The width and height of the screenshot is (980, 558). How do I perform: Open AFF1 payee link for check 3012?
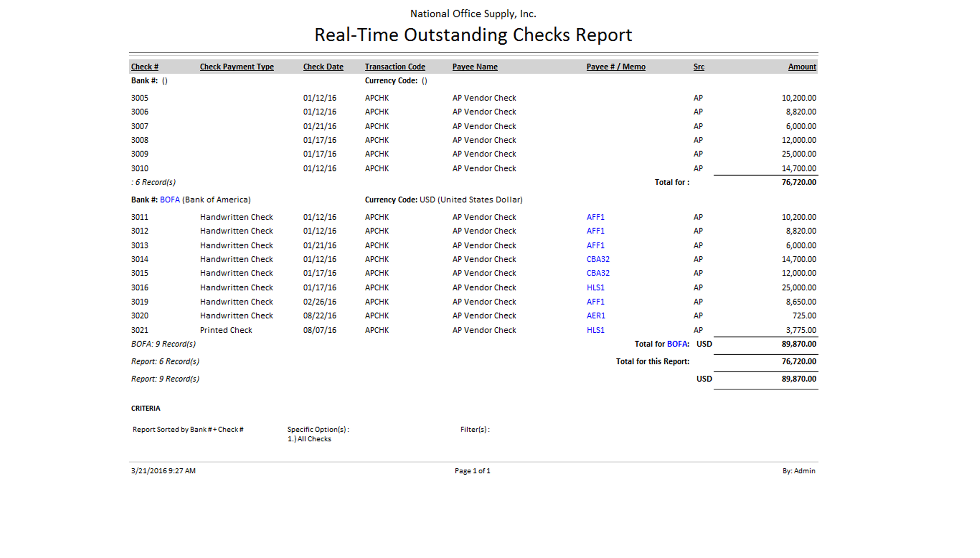pos(595,231)
